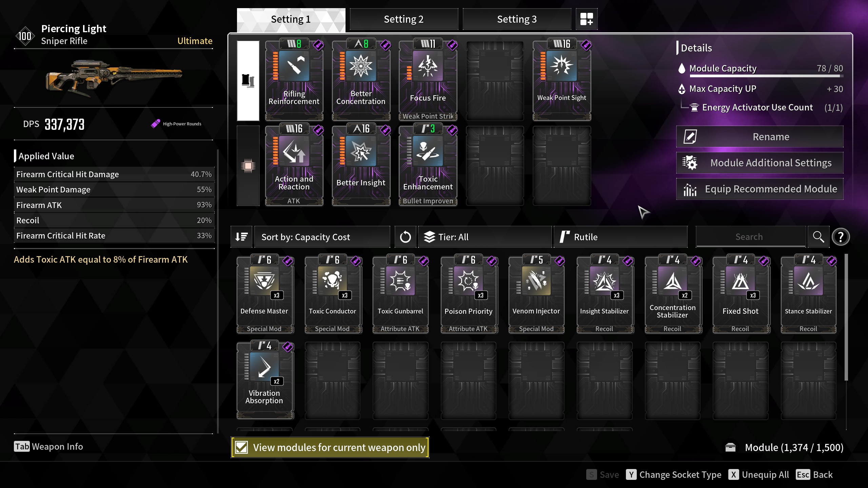The height and width of the screenshot is (488, 868).
Task: Select the Rifling Reinforcement equipped module
Action: click(294, 80)
